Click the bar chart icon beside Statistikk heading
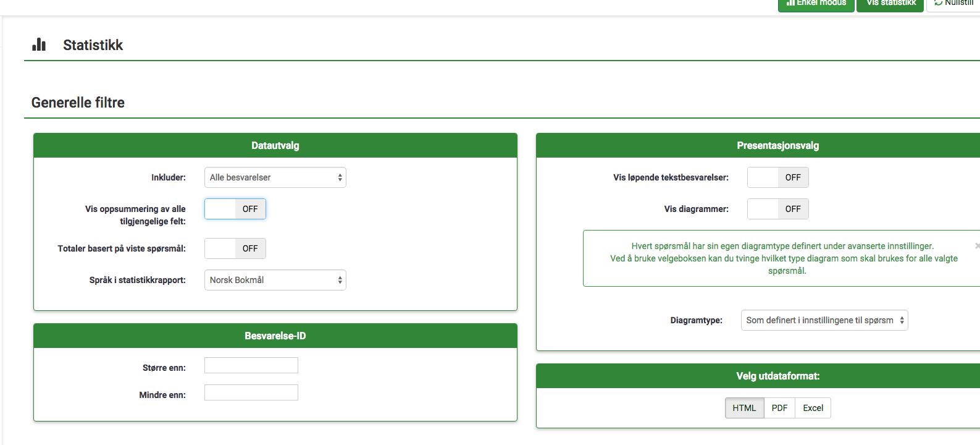Image resolution: width=980 pixels, height=445 pixels. pos(39,44)
